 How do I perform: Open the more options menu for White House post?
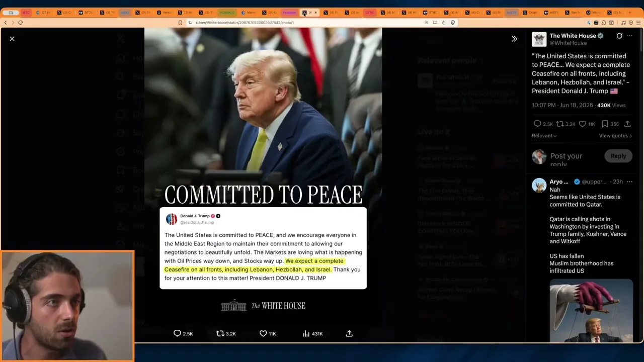coord(629,36)
